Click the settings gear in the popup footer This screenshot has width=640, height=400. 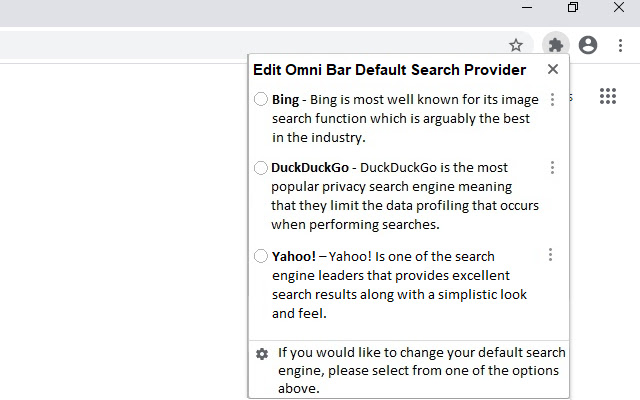(262, 354)
